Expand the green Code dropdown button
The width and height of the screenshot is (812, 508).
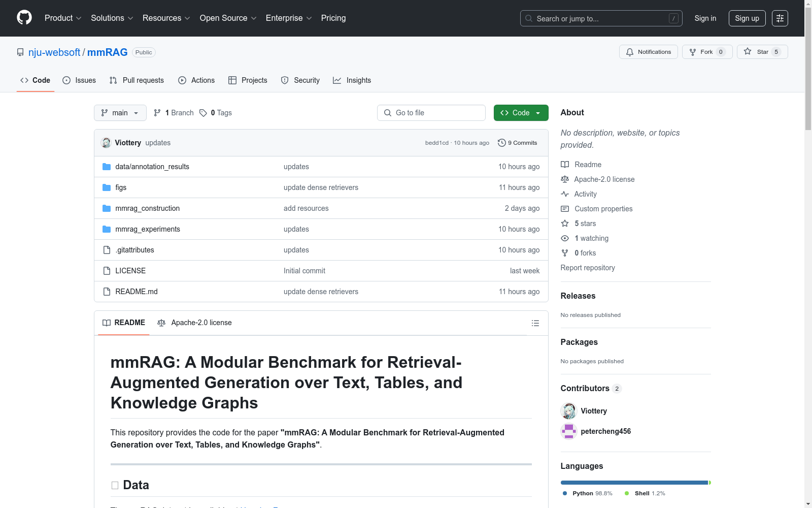pyautogui.click(x=521, y=113)
